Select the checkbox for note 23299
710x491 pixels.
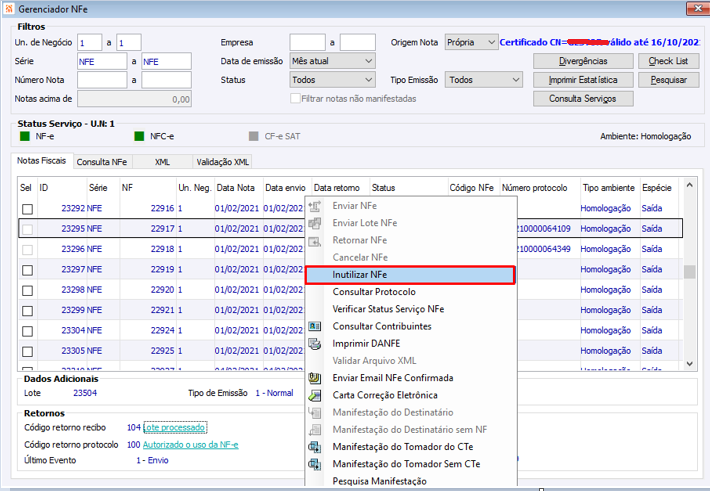(28, 310)
